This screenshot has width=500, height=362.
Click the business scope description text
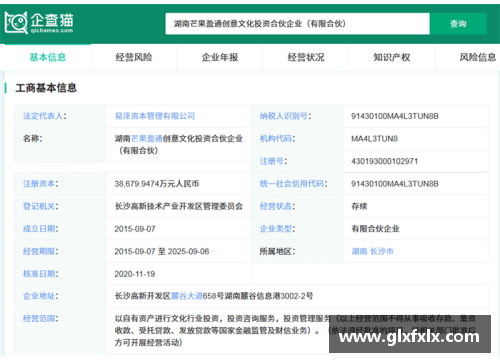coord(295,330)
